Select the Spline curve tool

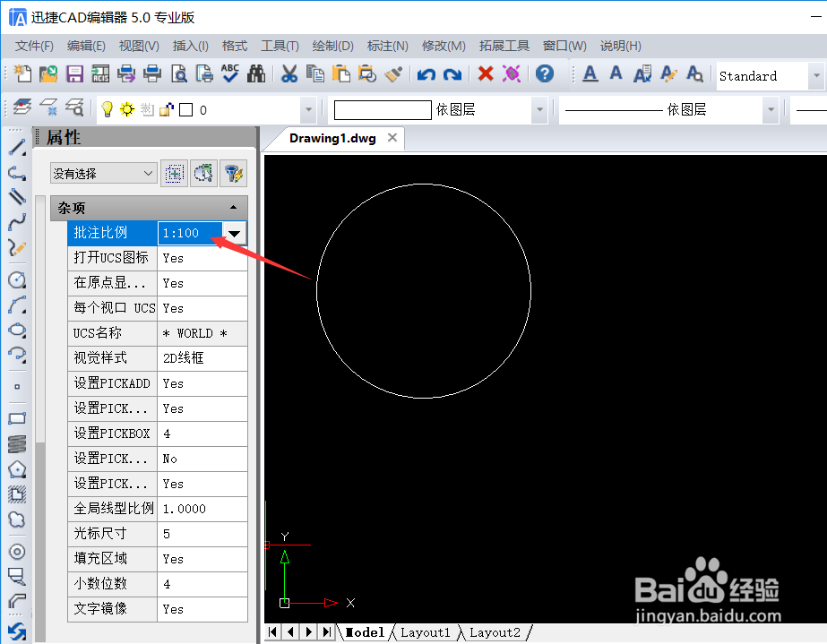coord(17,222)
